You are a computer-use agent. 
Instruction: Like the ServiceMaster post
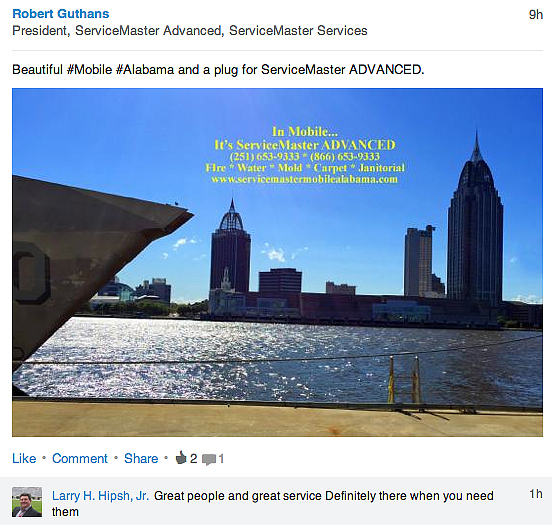(x=24, y=458)
